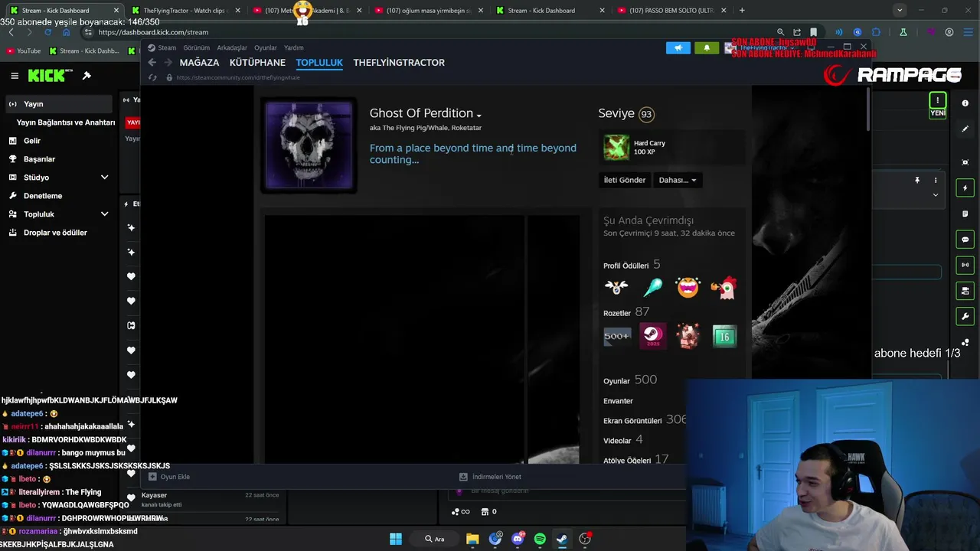The image size is (980, 551).
Task: Open Steam announcements megaphone button
Action: [x=678, y=47]
